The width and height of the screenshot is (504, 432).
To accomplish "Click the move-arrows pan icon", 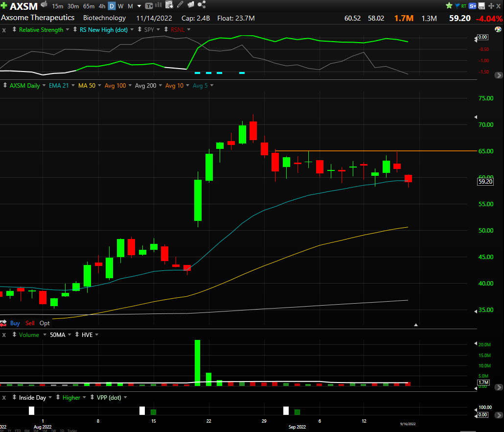I will 491,6.
